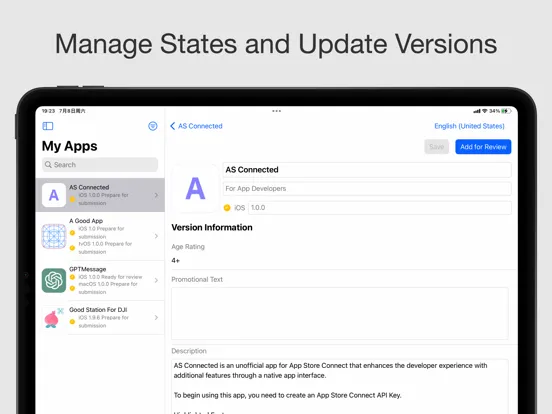Click iOS 1.0.0 Ready for review status
Screen dimensions: 552x414
coord(110,277)
